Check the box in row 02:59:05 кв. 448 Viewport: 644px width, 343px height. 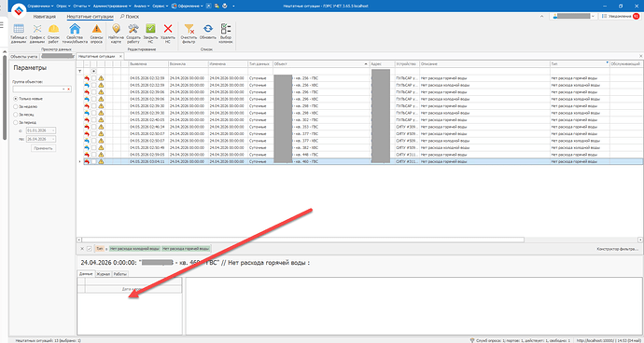(x=94, y=155)
